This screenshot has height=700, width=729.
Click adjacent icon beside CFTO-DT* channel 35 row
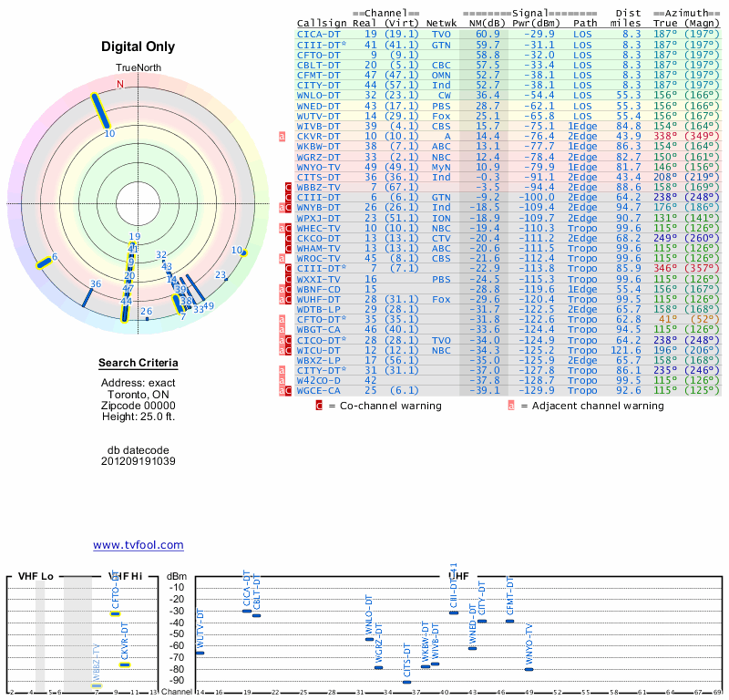pos(283,320)
